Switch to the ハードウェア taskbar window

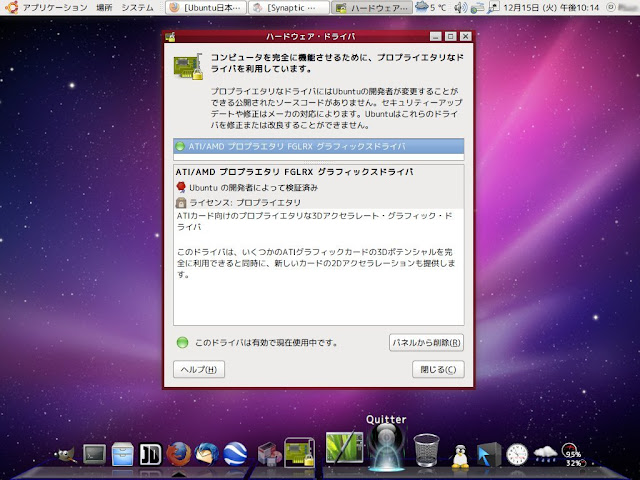(372, 7)
